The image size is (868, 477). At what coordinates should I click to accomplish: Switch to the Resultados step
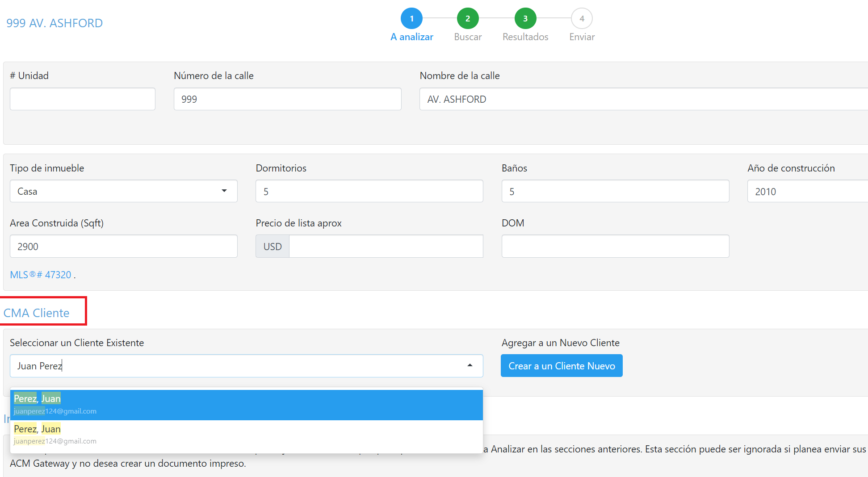(x=525, y=37)
